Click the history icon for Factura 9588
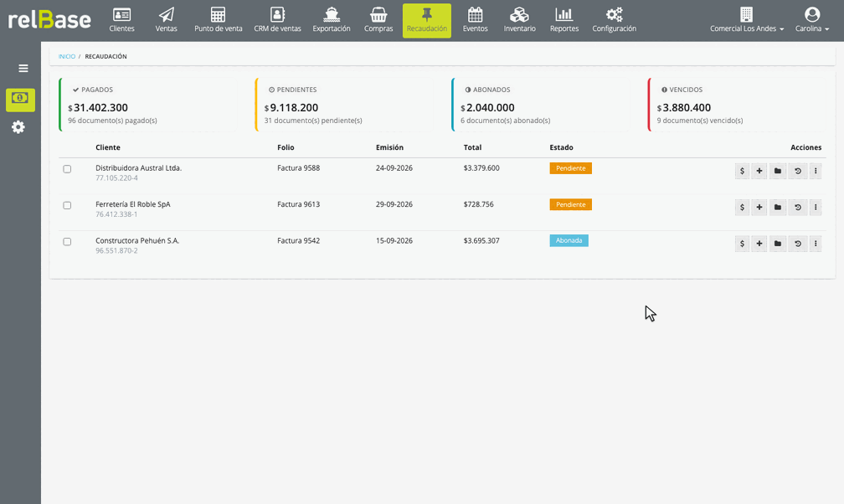The height and width of the screenshot is (504, 844). pyautogui.click(x=798, y=172)
